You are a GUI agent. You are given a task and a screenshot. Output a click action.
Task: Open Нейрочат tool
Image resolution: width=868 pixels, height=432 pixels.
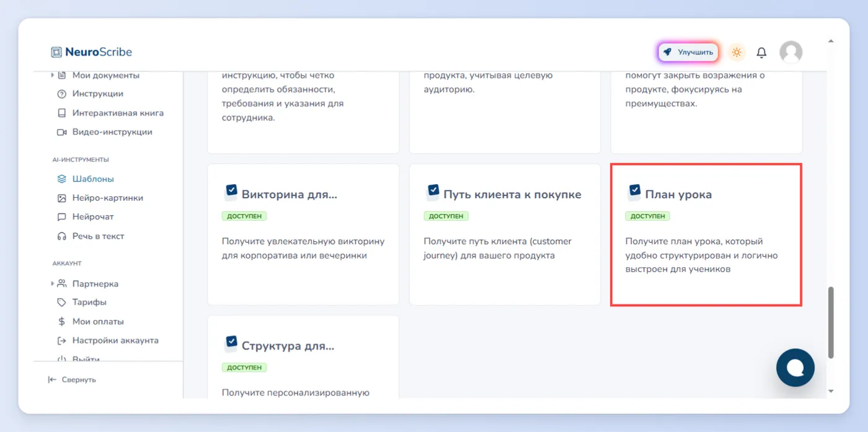click(93, 217)
